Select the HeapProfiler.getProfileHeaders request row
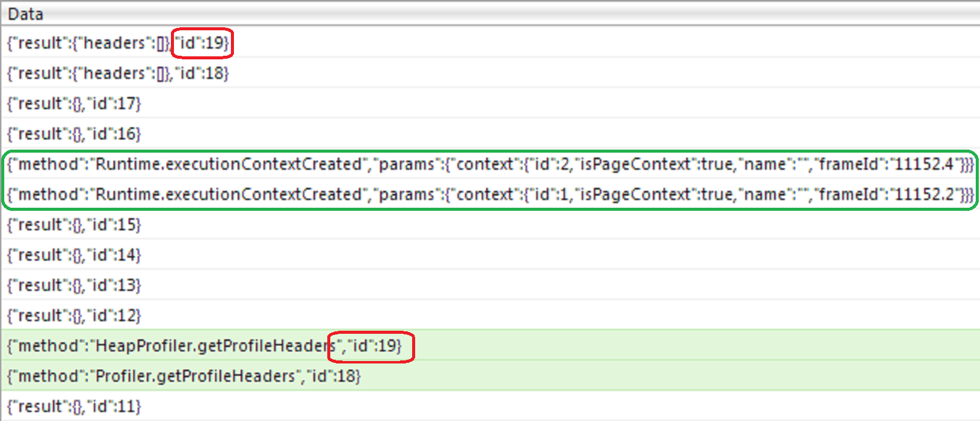 490,345
